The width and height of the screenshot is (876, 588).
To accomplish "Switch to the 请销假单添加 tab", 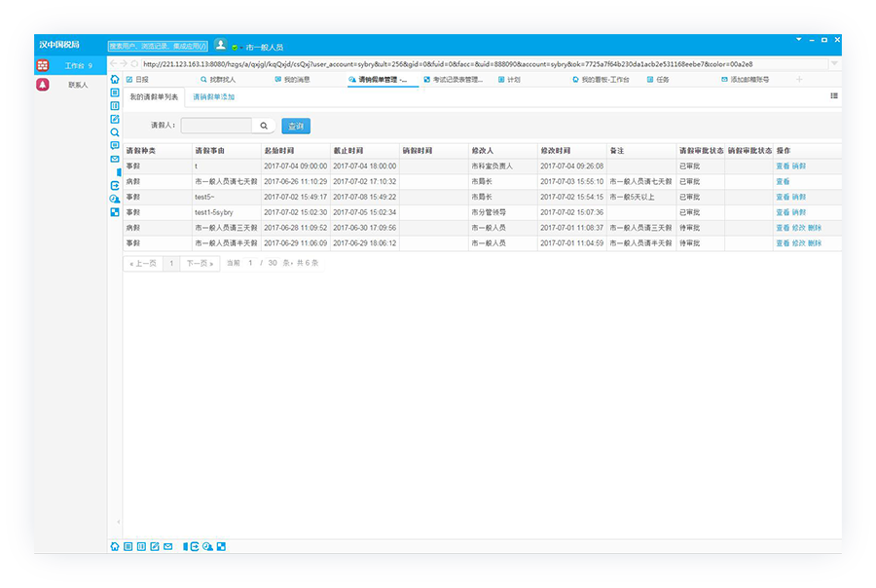I will pos(213,97).
